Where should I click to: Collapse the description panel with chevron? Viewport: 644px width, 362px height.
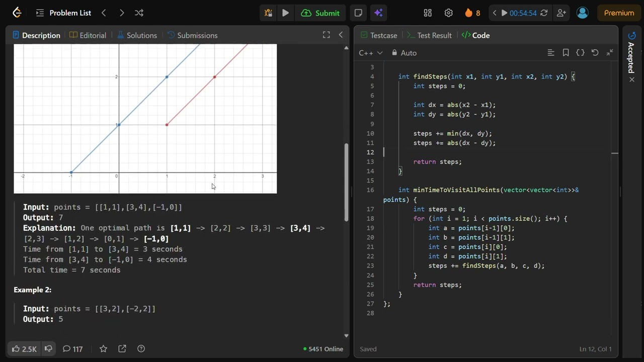[341, 35]
